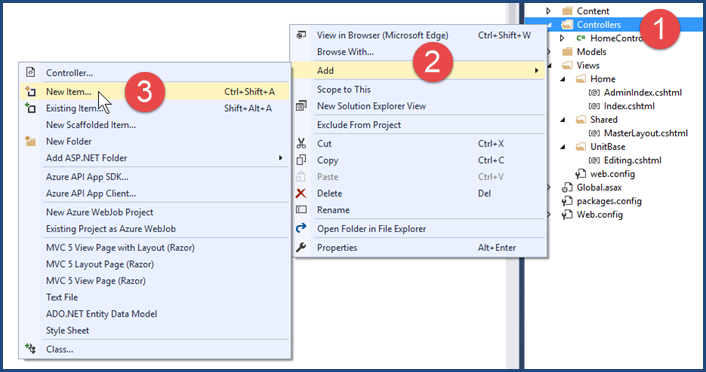Viewport: 706px width, 372px height.
Task: Expand the HomeController node
Action: click(562, 38)
